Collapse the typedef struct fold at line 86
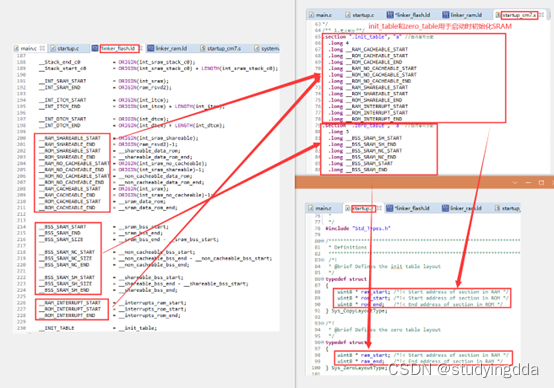 pos(322,279)
